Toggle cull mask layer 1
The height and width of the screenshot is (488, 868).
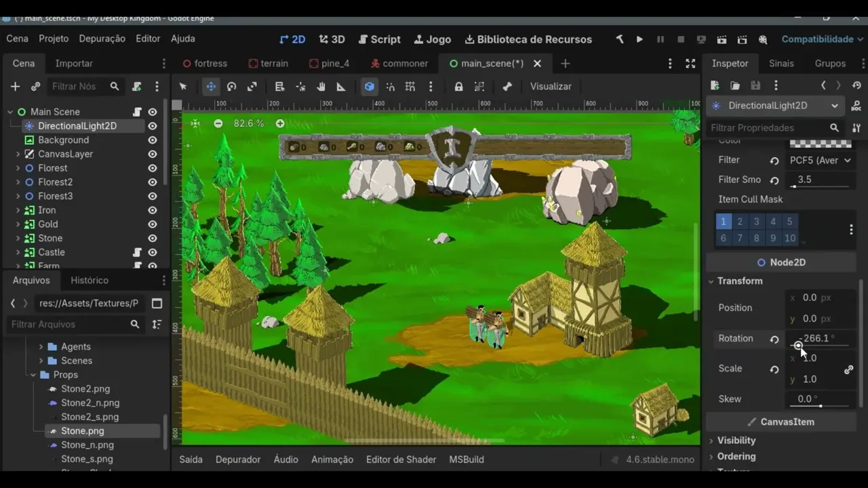tap(723, 222)
